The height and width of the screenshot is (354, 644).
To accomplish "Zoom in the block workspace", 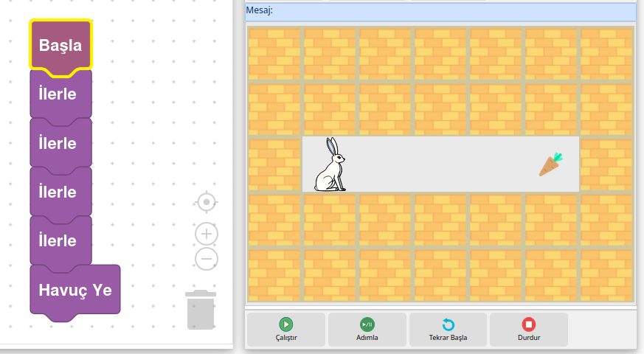I will click(x=207, y=234).
